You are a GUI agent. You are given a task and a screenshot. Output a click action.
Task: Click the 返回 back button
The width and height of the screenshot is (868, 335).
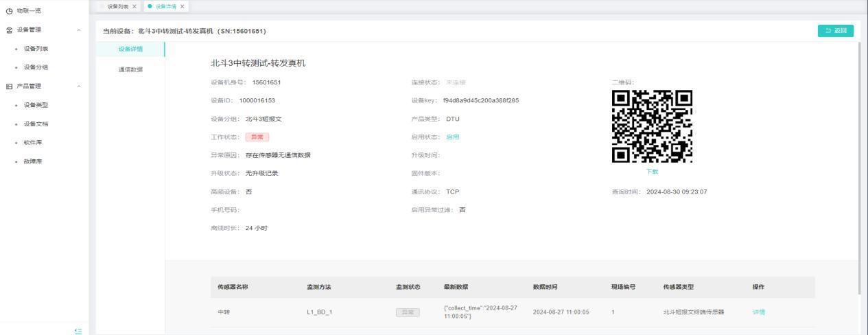836,30
